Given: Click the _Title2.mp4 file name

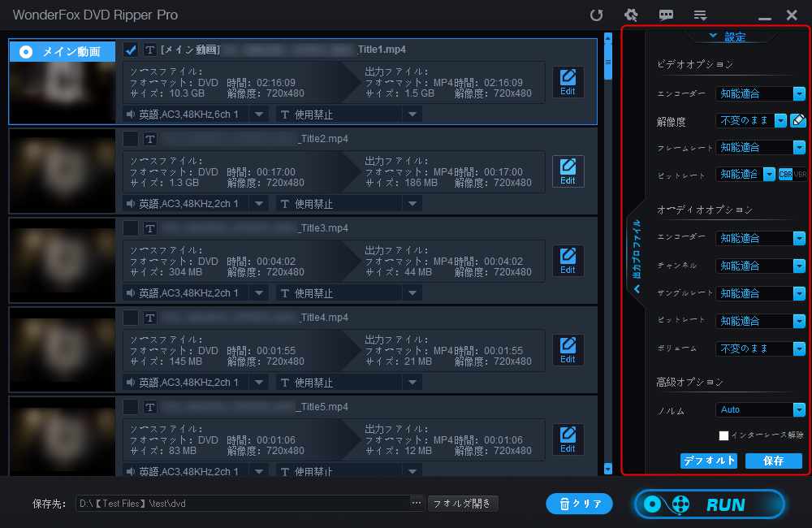Looking at the screenshot, I should click(323, 139).
